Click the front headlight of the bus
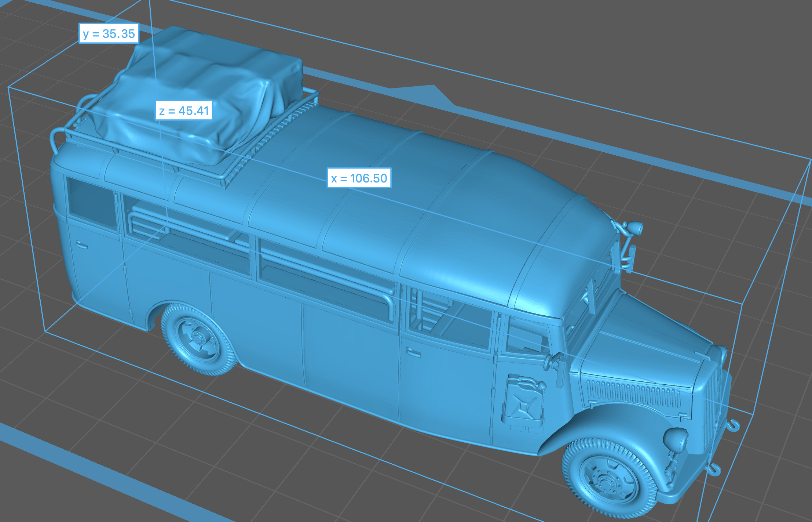Image resolution: width=812 pixels, height=522 pixels. [x=676, y=441]
